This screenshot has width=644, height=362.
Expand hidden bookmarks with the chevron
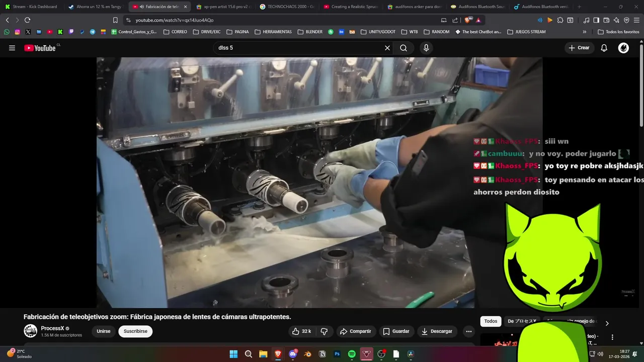click(x=584, y=32)
